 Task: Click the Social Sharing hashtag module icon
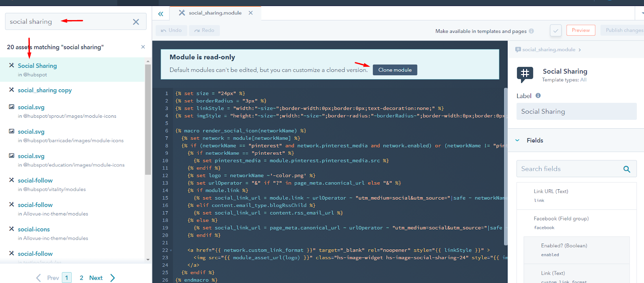[525, 74]
